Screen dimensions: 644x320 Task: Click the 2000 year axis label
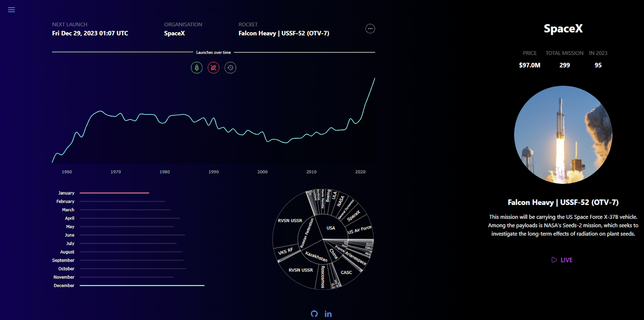(x=262, y=172)
